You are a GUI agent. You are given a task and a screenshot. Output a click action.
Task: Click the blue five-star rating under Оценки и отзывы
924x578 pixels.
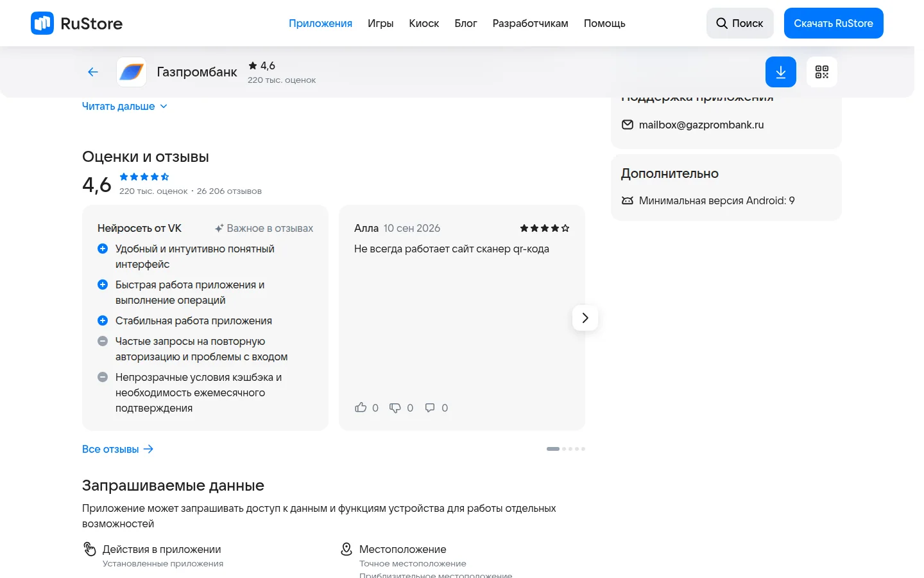point(144,177)
